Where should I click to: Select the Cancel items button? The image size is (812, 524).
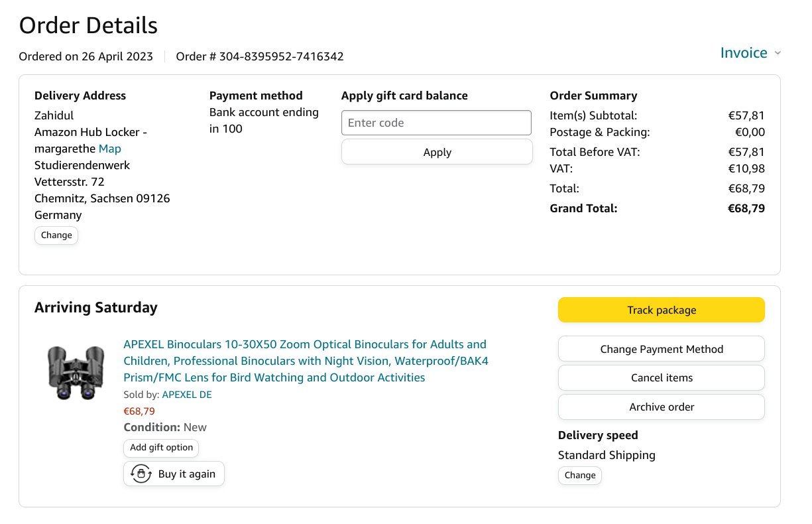(661, 377)
